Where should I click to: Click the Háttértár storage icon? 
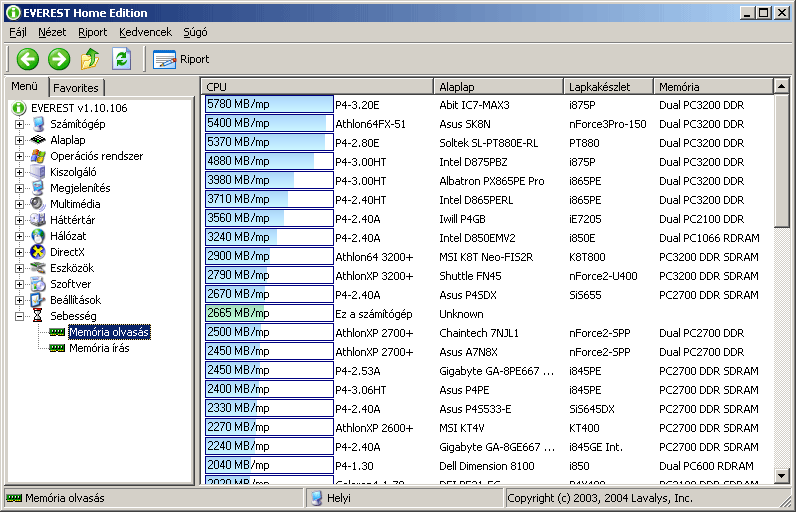[38, 220]
